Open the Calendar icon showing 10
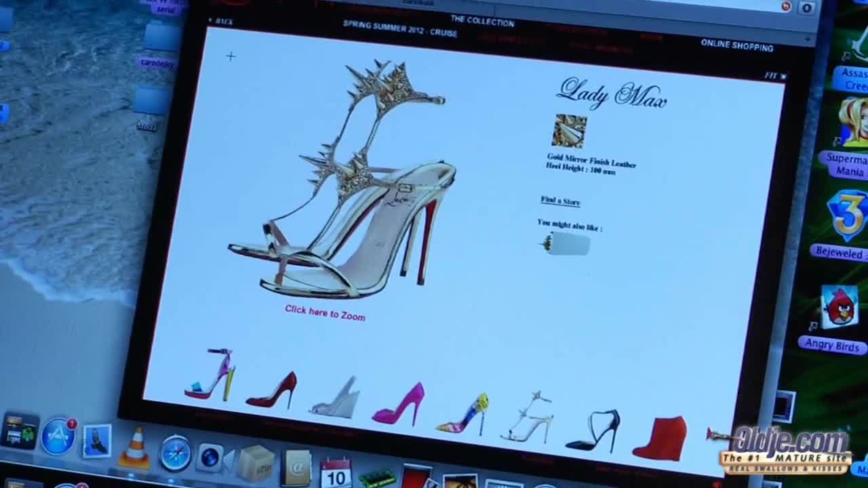 (336, 474)
